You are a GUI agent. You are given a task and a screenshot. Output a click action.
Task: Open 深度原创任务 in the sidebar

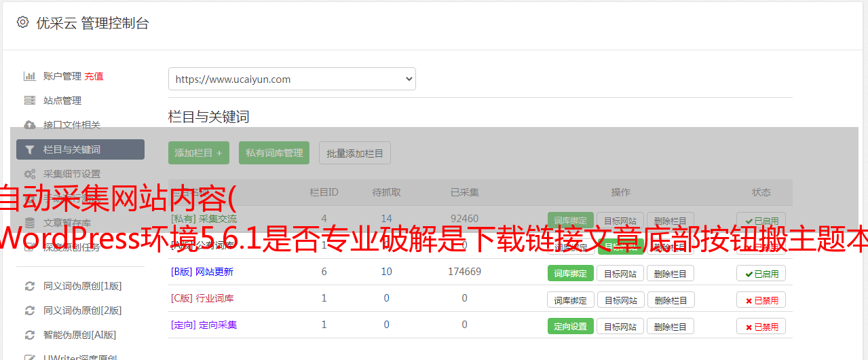pyautogui.click(x=72, y=247)
